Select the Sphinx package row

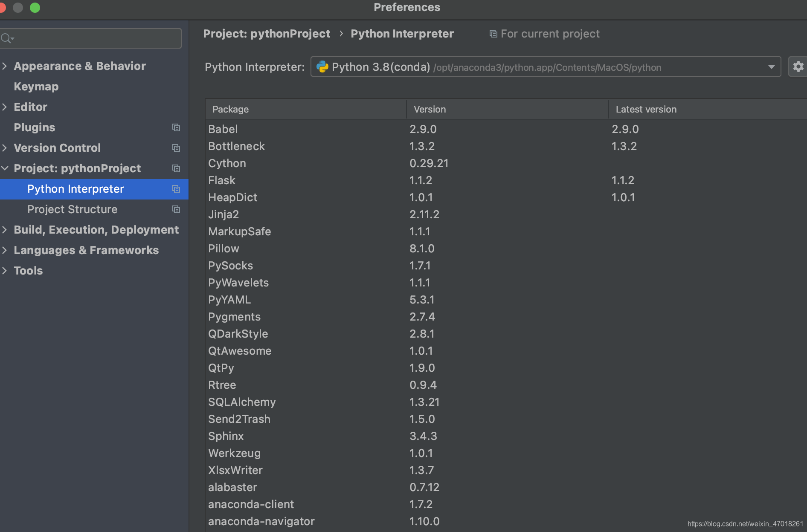(506, 436)
